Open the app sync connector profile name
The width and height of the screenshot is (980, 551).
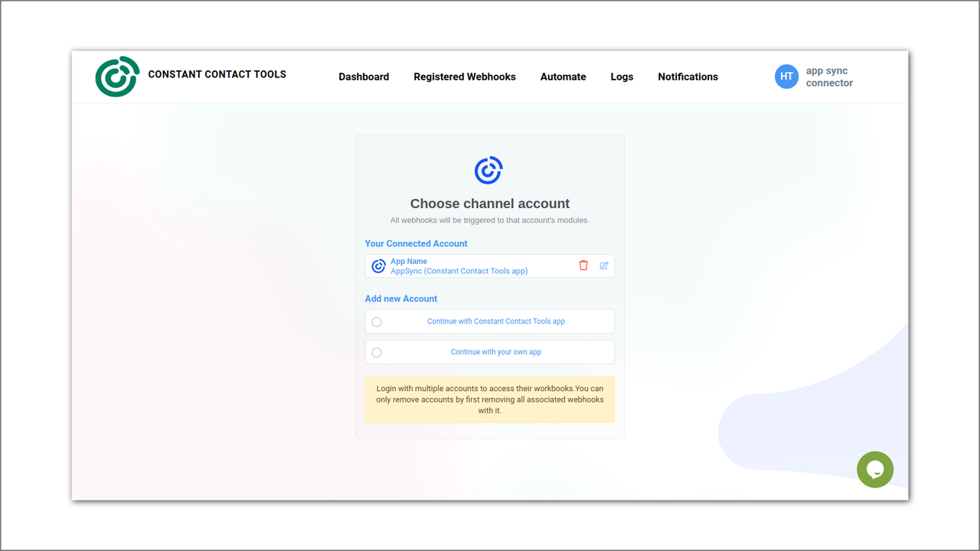(829, 77)
